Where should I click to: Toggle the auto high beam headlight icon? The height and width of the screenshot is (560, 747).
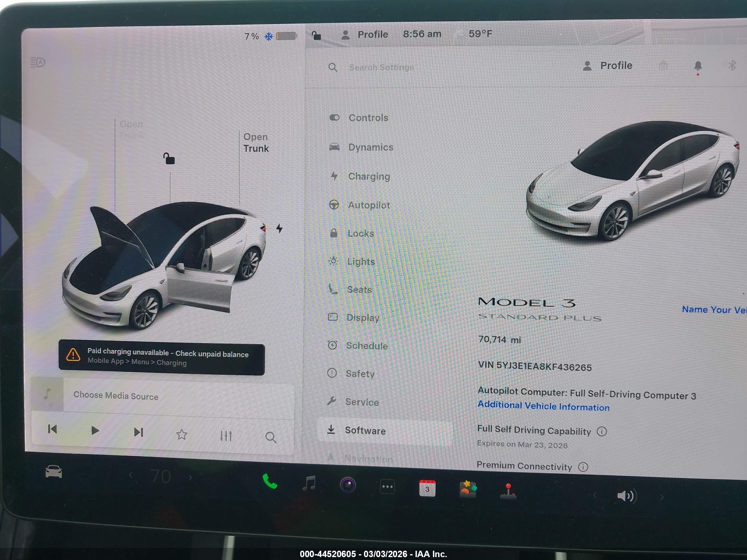(x=37, y=62)
